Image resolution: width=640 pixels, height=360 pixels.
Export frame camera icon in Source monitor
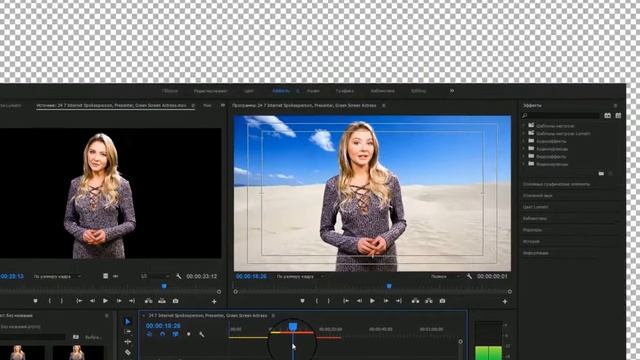click(x=176, y=301)
